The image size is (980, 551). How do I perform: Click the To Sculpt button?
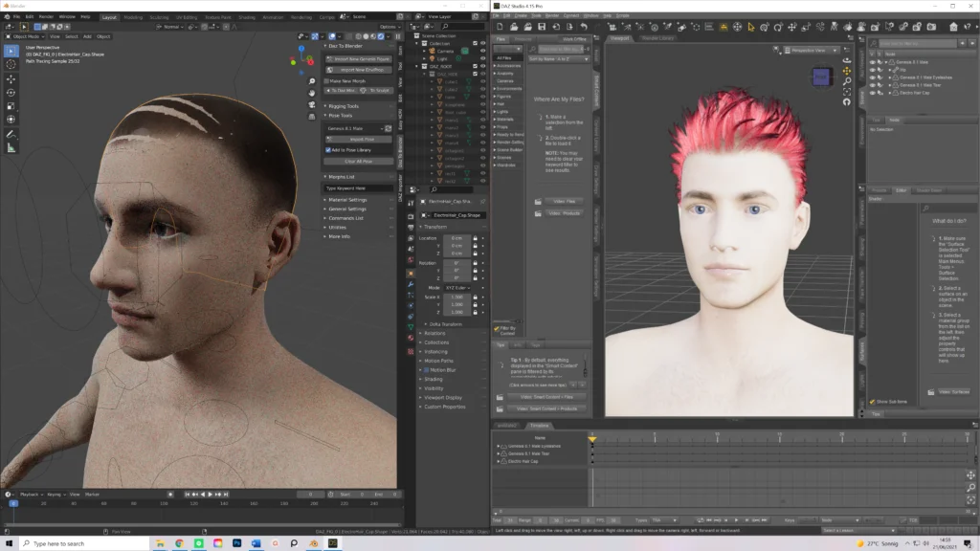tap(376, 91)
